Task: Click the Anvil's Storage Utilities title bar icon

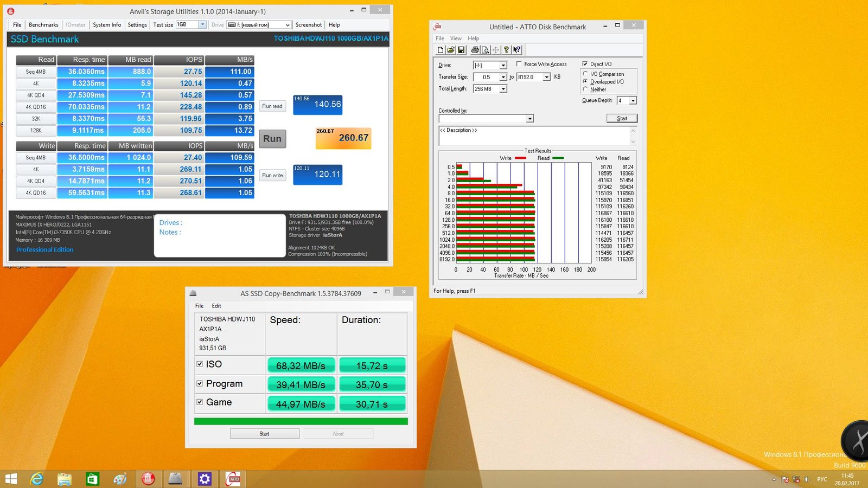Action: pyautogui.click(x=10, y=11)
